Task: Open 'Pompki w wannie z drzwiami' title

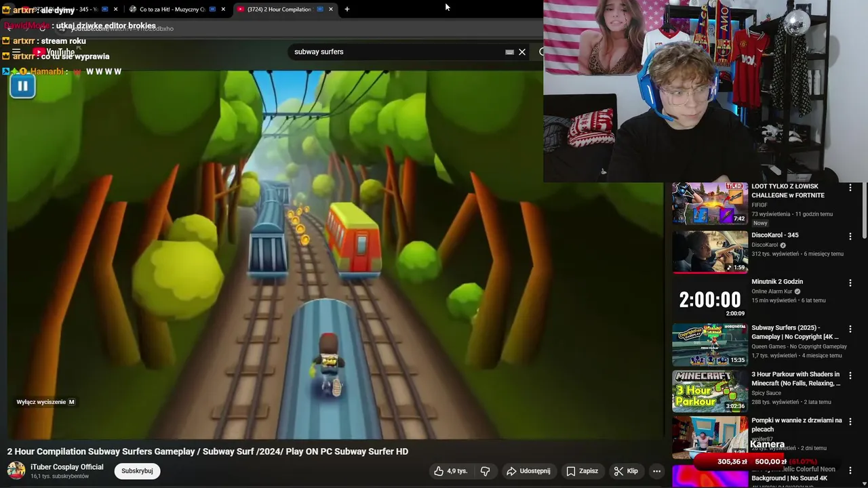Action: pos(797,424)
